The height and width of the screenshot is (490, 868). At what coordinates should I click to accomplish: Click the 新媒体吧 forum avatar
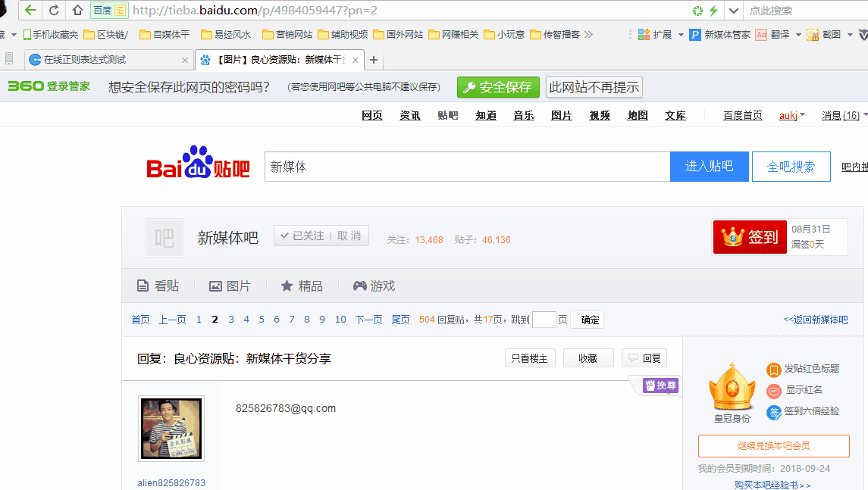(165, 238)
